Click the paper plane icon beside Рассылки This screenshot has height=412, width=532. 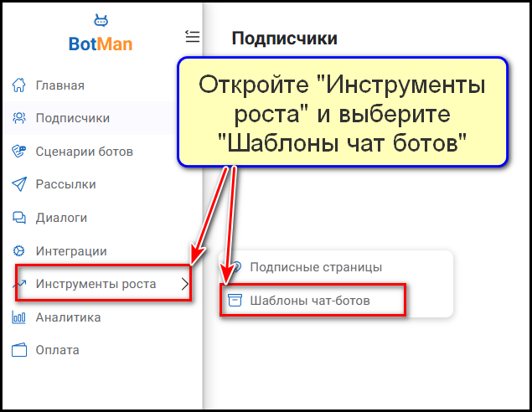19,184
